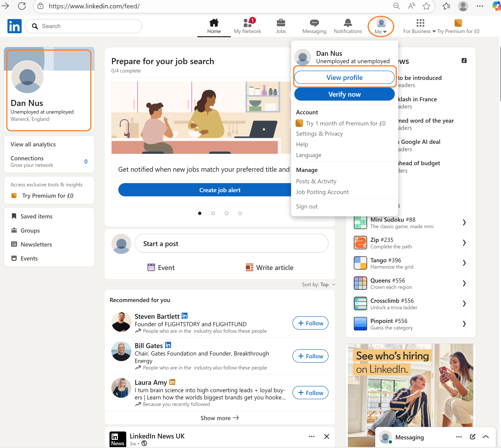This screenshot has width=501, height=448.
Task: Click Try Premium for £0 in top bar
Action: tap(458, 26)
